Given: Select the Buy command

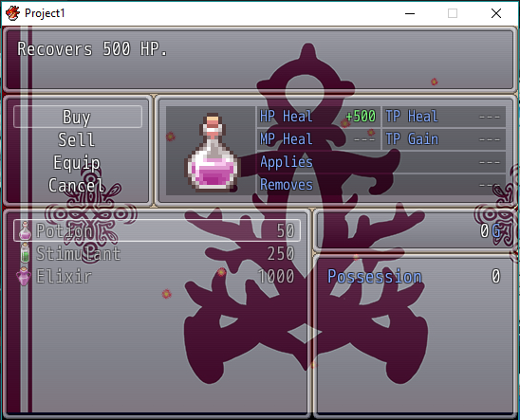Looking at the screenshot, I should (78, 117).
